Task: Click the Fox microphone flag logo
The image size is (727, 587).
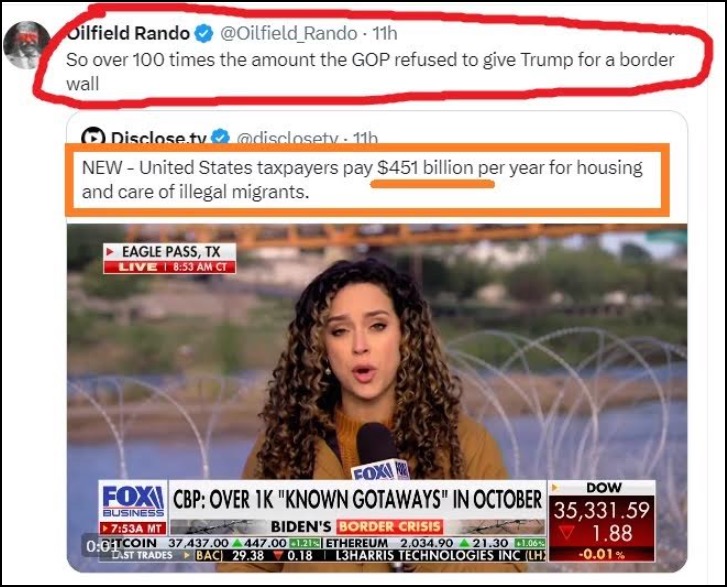Action: tap(380, 470)
